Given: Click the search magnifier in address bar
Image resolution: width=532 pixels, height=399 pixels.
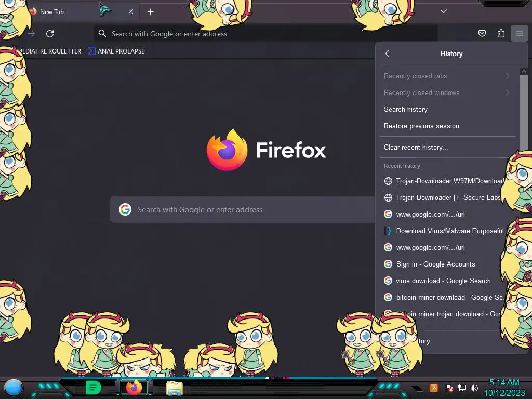Looking at the screenshot, I should (102, 33).
